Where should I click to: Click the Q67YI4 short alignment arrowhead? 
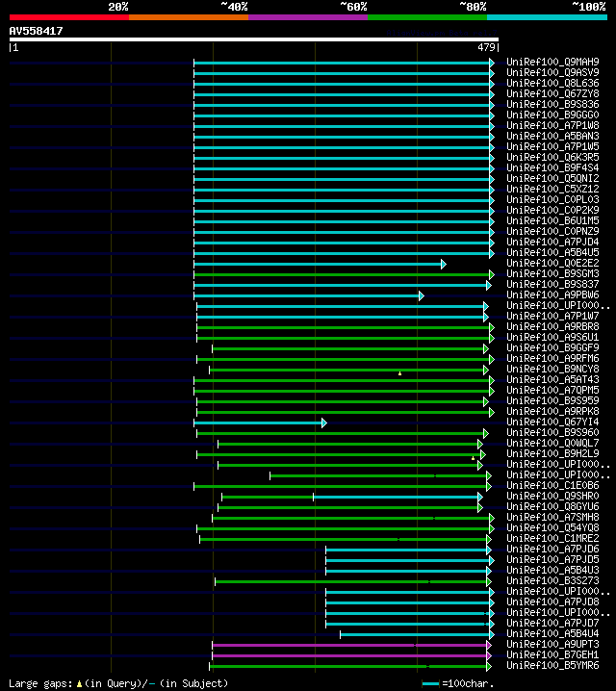click(x=324, y=423)
